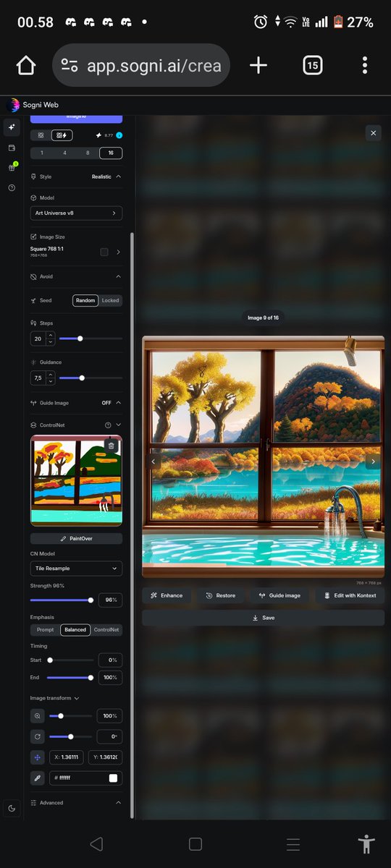Viewport: 391px width, 868px height.
Task: Collapse the Image transform section
Action: (54, 698)
